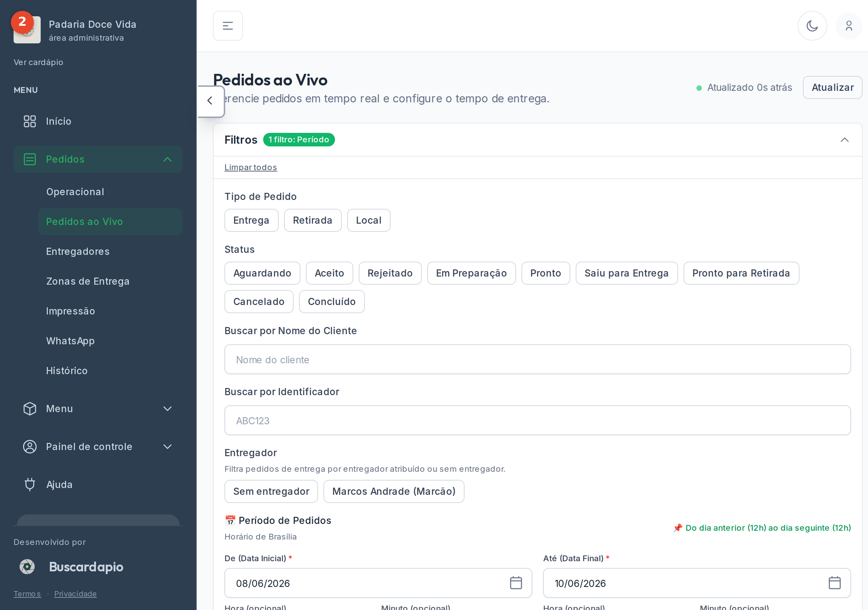Click the Atualizar button
The image size is (868, 610).
pos(832,88)
